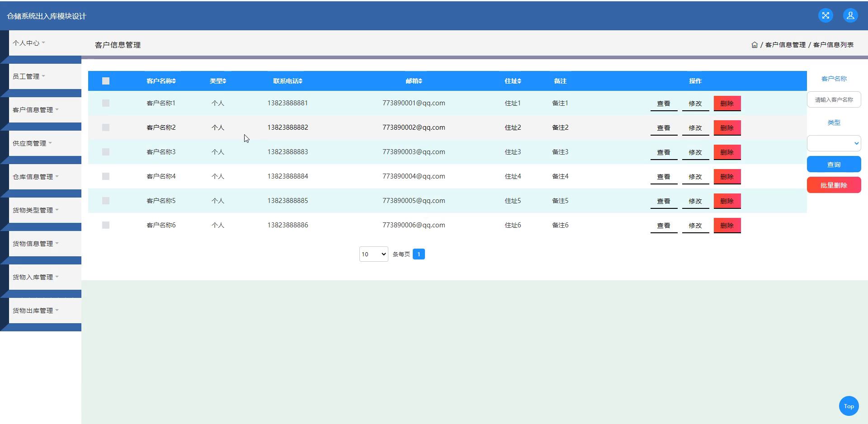Viewport: 868px width, 424px height.
Task: Expand 员工管理 sidebar menu
Action: [x=45, y=76]
